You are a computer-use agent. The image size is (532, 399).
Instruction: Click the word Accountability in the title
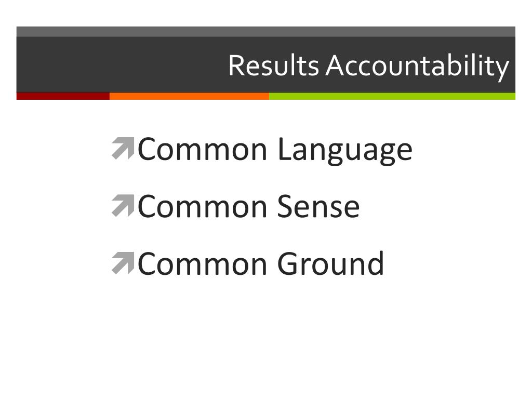click(x=418, y=66)
